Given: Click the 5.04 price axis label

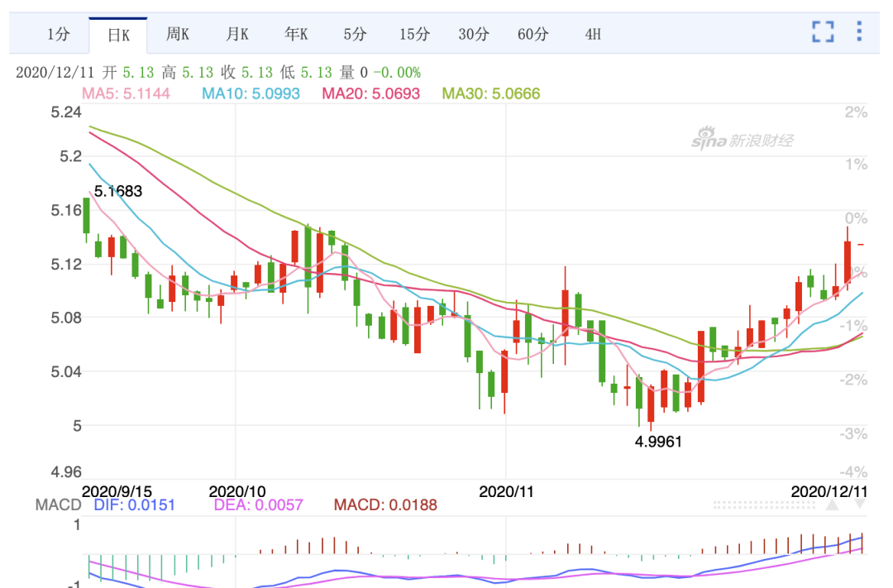Looking at the screenshot, I should 66,372.
